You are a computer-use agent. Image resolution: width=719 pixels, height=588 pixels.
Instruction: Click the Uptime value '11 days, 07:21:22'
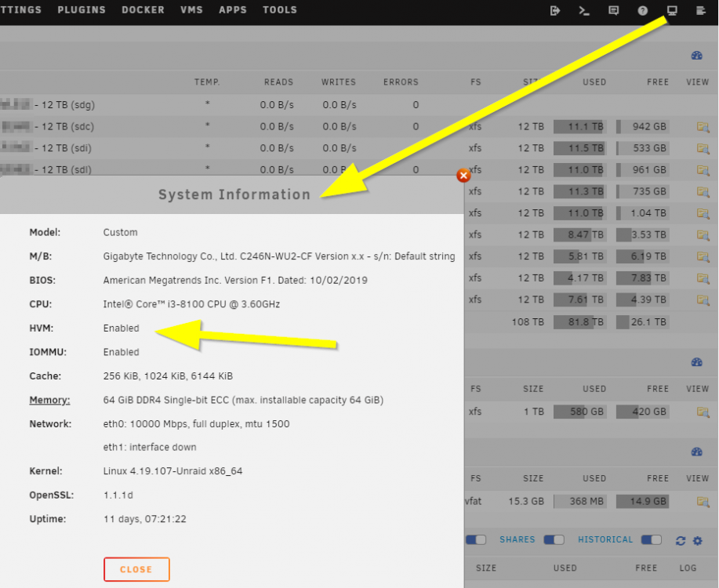pos(145,519)
